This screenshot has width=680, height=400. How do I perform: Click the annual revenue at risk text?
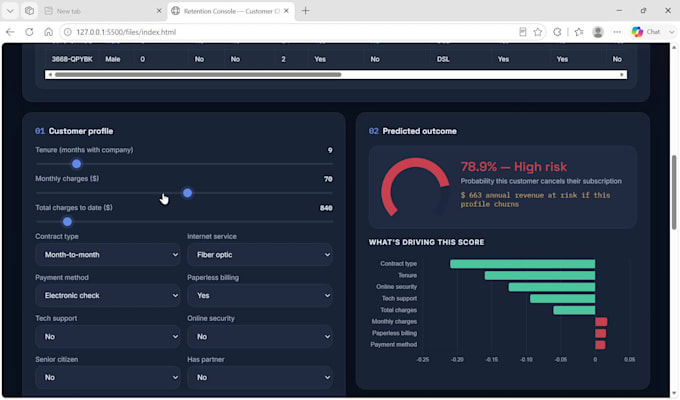point(535,200)
